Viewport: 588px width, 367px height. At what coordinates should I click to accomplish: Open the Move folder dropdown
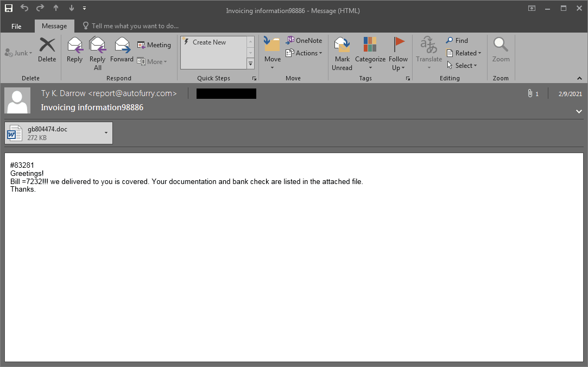click(273, 53)
